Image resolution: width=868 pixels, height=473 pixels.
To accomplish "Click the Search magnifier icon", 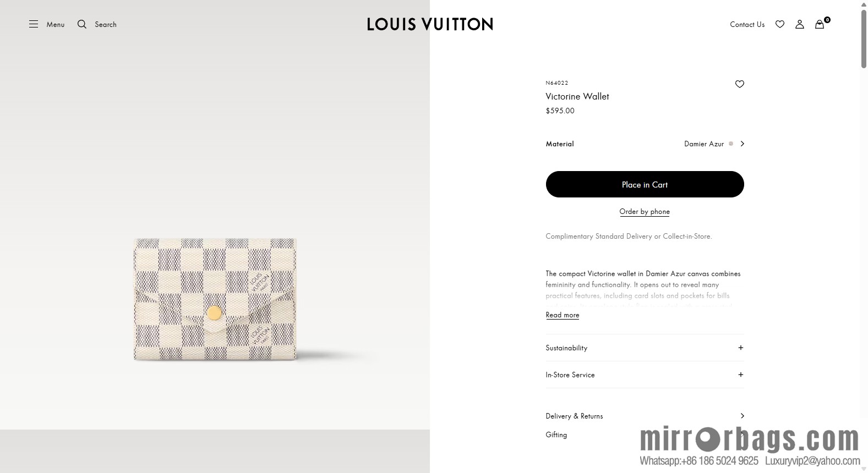I will (82, 24).
